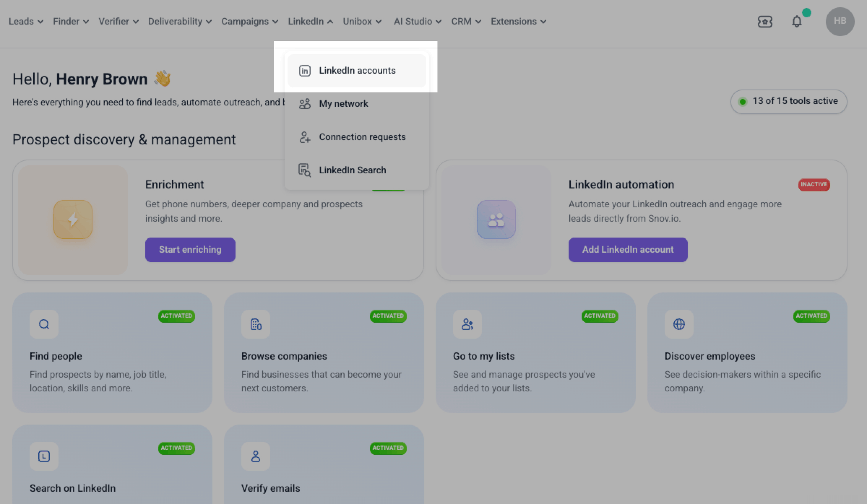Click the Discover employees description text

(x=743, y=381)
